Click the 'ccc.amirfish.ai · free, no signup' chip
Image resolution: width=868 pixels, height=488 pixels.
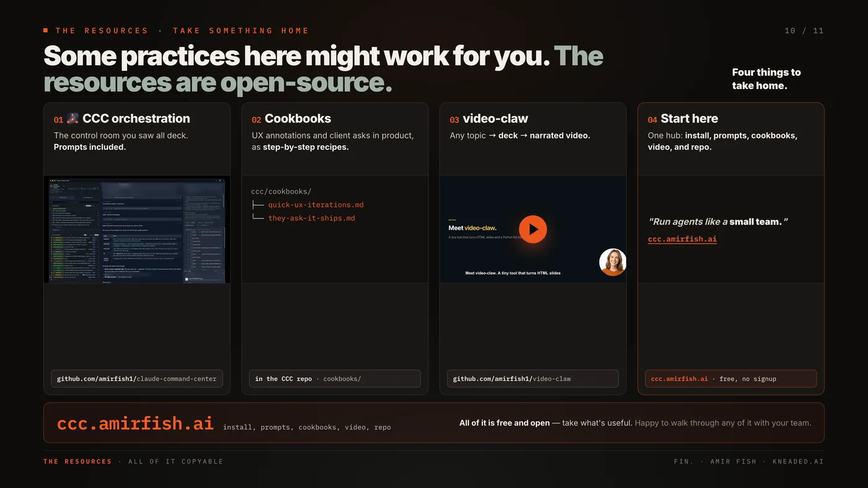point(731,378)
